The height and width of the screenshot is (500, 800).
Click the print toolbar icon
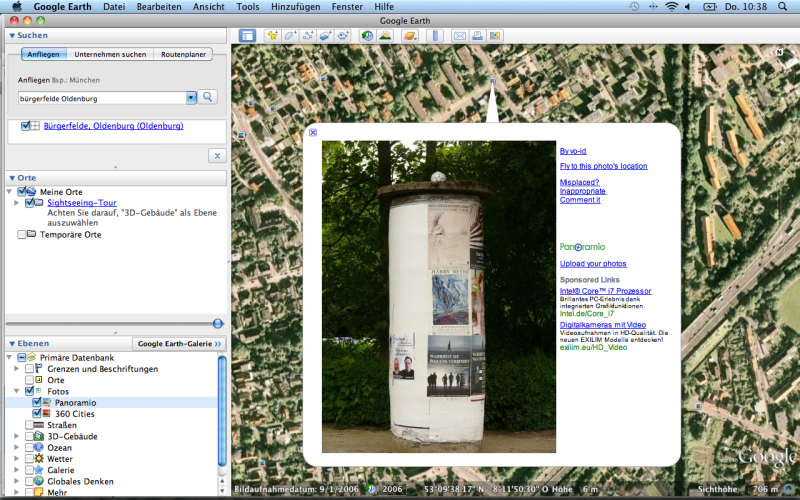[478, 36]
